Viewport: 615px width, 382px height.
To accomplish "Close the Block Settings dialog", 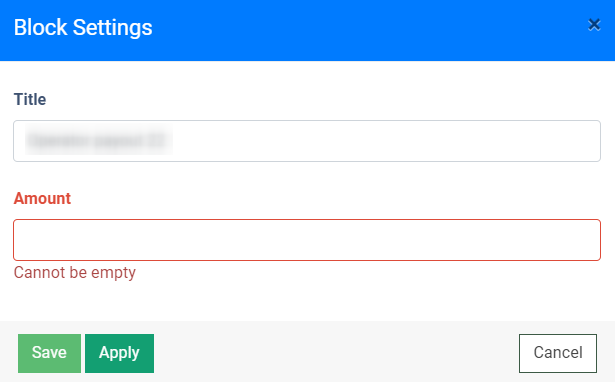I will (x=594, y=25).
